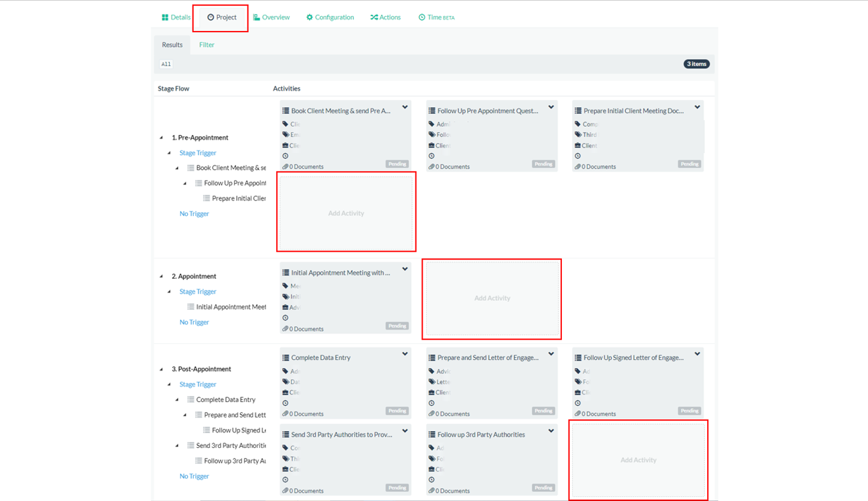Collapse the 2. Appointment stage
Viewport: 868px width, 501px height.
coord(161,276)
